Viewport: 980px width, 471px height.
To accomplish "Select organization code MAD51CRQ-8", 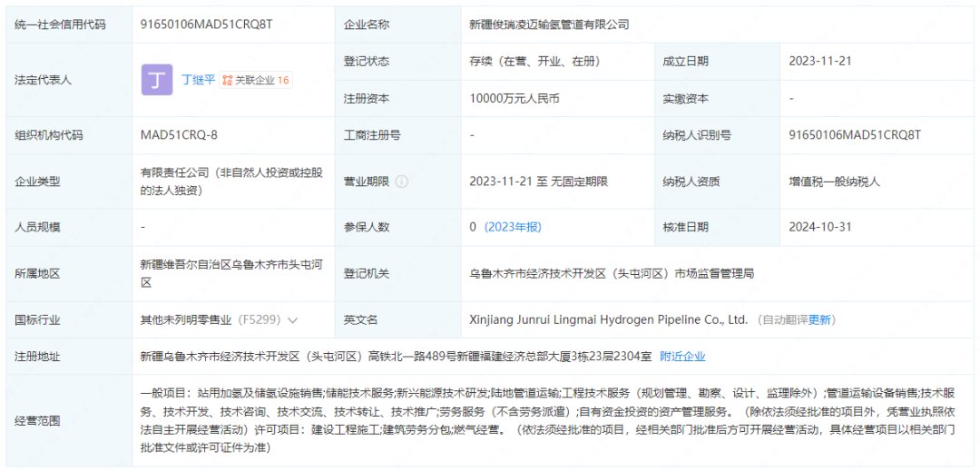I will tap(180, 135).
